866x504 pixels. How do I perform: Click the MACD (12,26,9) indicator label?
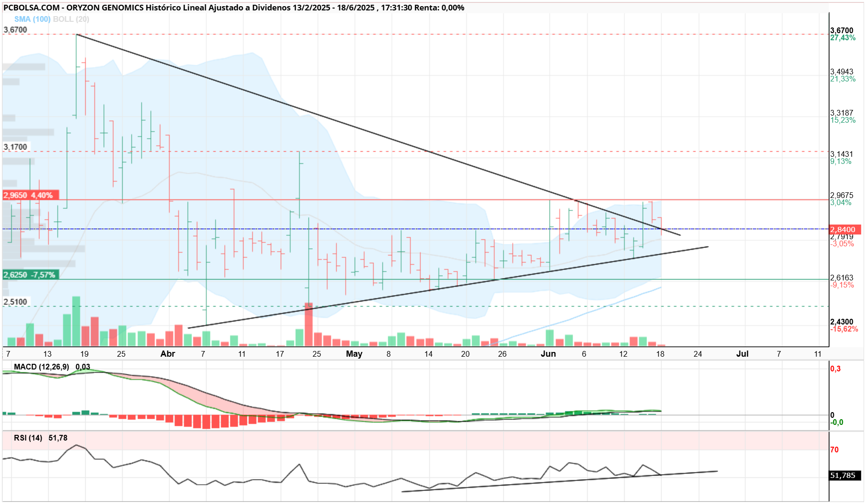coord(41,367)
